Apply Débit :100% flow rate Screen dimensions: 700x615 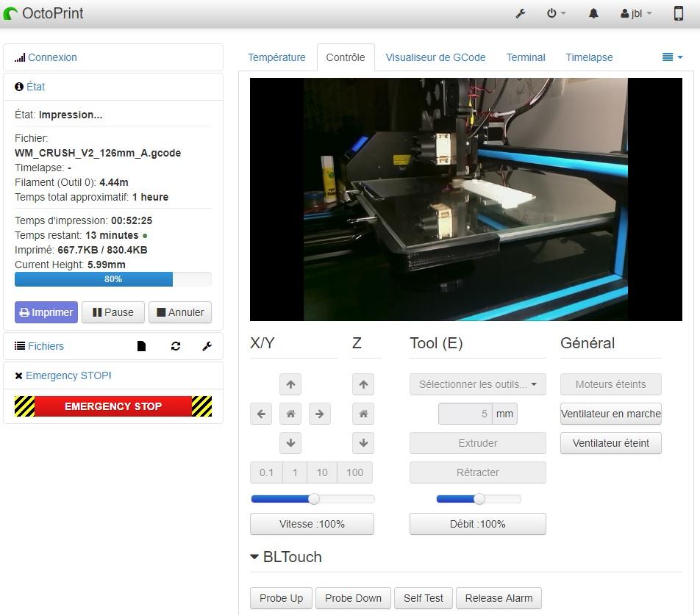point(478,524)
